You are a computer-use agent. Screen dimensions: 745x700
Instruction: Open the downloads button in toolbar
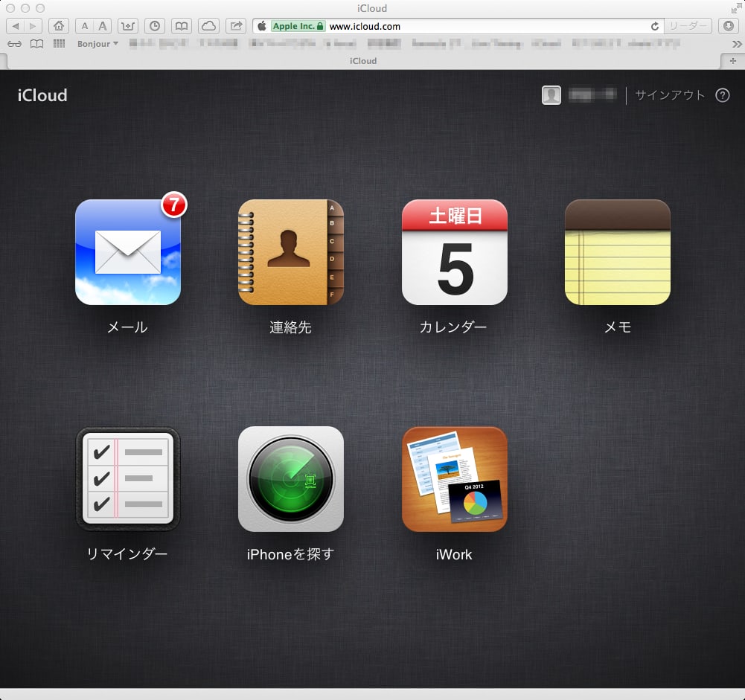(729, 26)
